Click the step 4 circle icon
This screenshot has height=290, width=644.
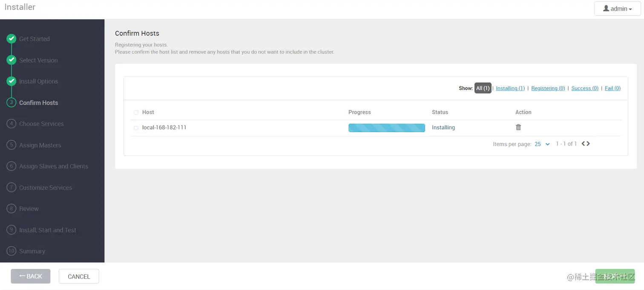[11, 124]
